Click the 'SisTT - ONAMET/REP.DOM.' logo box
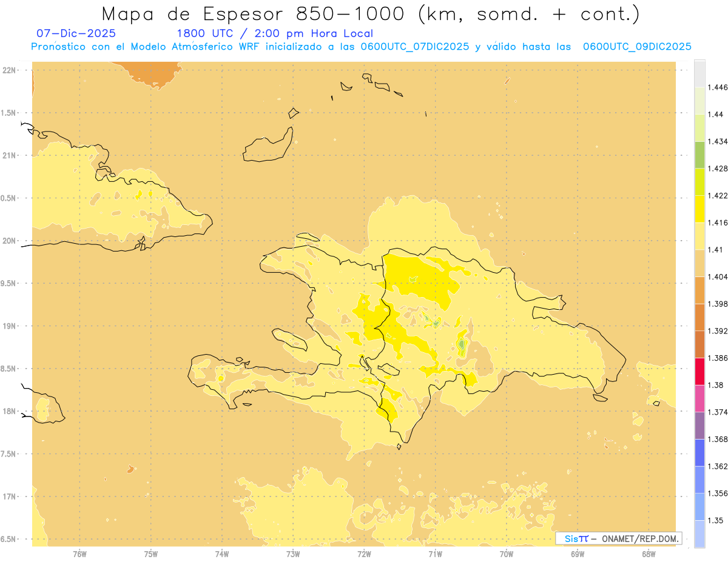The width and height of the screenshot is (728, 562). [x=619, y=538]
